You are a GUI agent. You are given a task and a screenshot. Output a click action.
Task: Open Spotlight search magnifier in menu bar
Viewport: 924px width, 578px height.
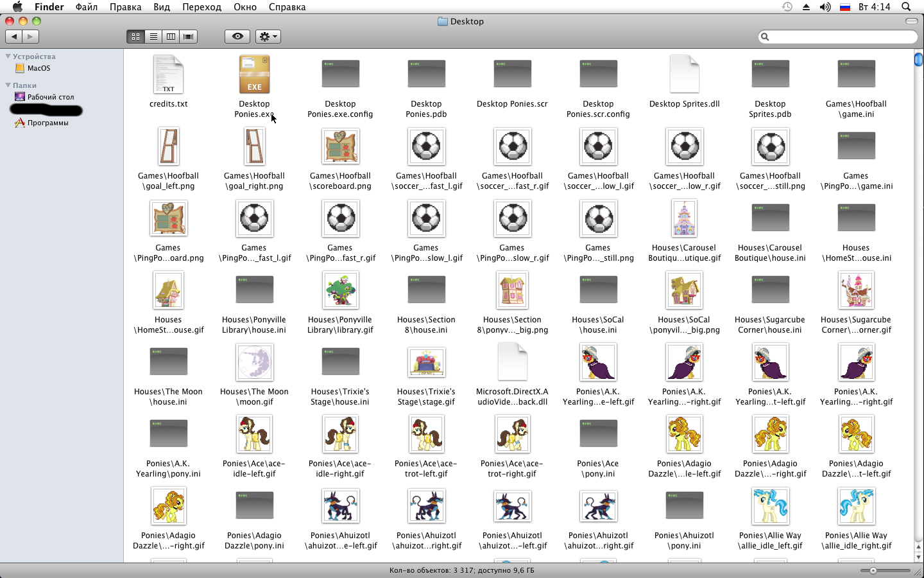[906, 7]
